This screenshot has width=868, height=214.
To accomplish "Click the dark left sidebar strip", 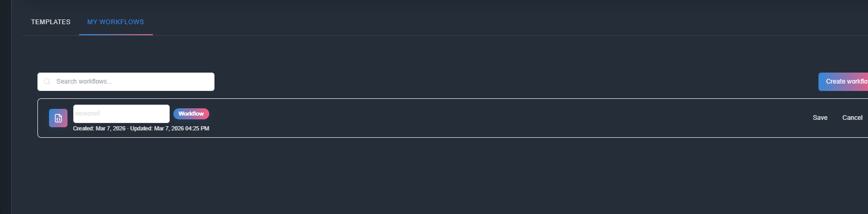I will pos(5,105).
